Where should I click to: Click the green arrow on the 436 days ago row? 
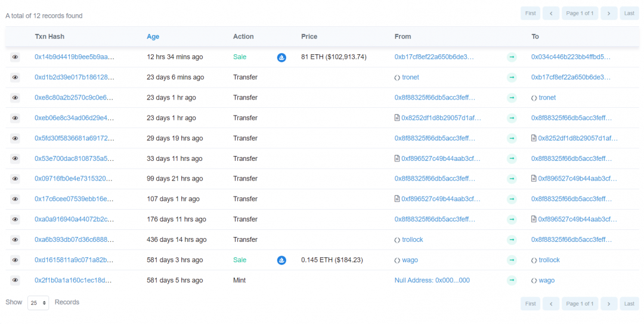coord(512,240)
